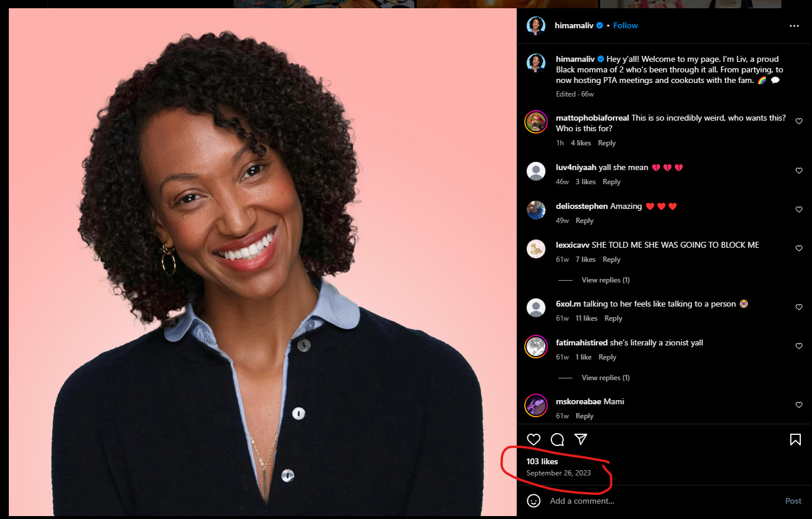Reply to deliosstephen's comment
This screenshot has height=519, width=812.
pyautogui.click(x=584, y=221)
